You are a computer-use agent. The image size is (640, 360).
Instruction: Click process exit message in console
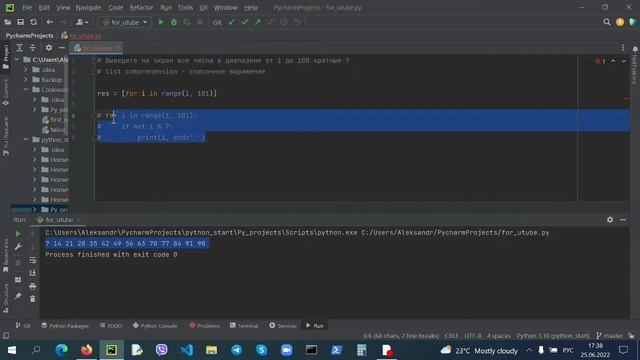(111, 255)
